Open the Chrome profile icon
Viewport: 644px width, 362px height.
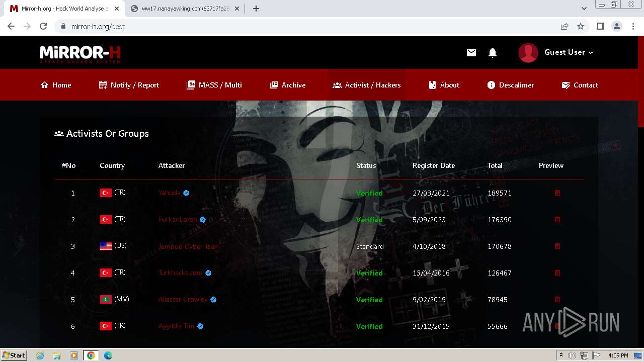617,26
